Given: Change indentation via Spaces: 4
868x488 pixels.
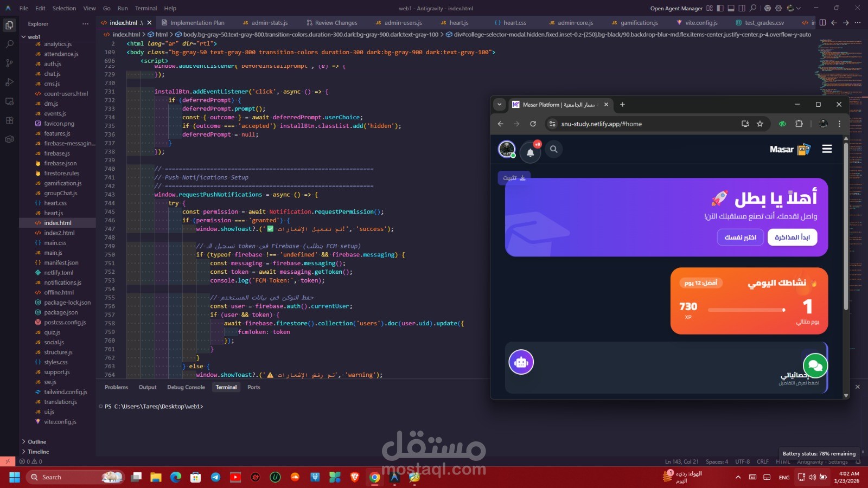Looking at the screenshot, I should (717, 461).
